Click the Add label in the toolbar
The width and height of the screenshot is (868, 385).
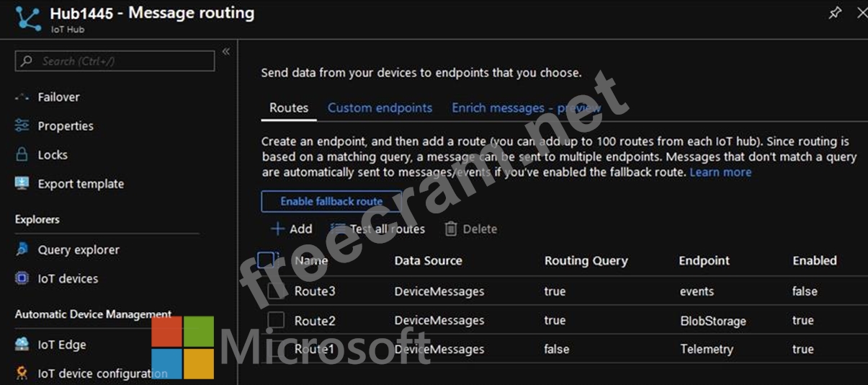[300, 229]
